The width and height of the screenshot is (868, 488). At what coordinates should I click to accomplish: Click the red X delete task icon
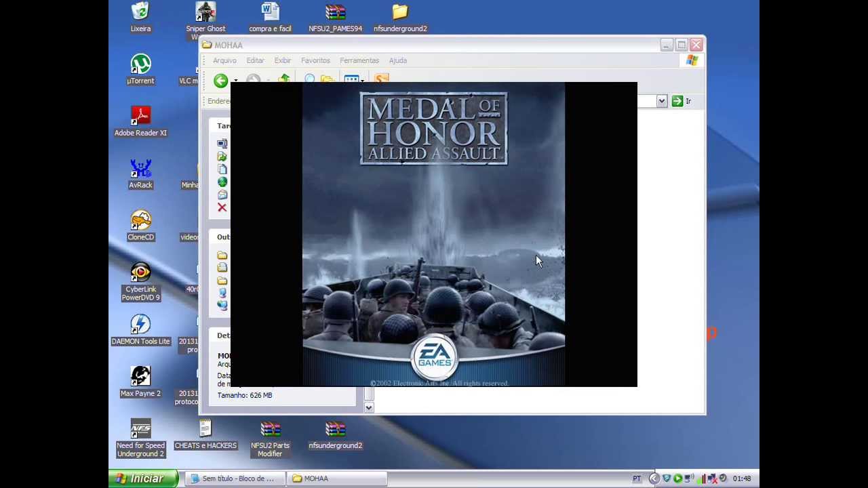pos(222,207)
